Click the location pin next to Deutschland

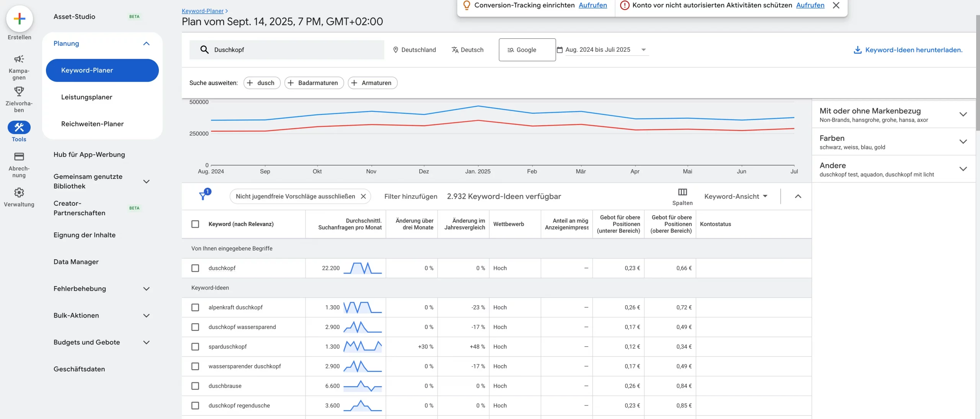click(x=395, y=50)
